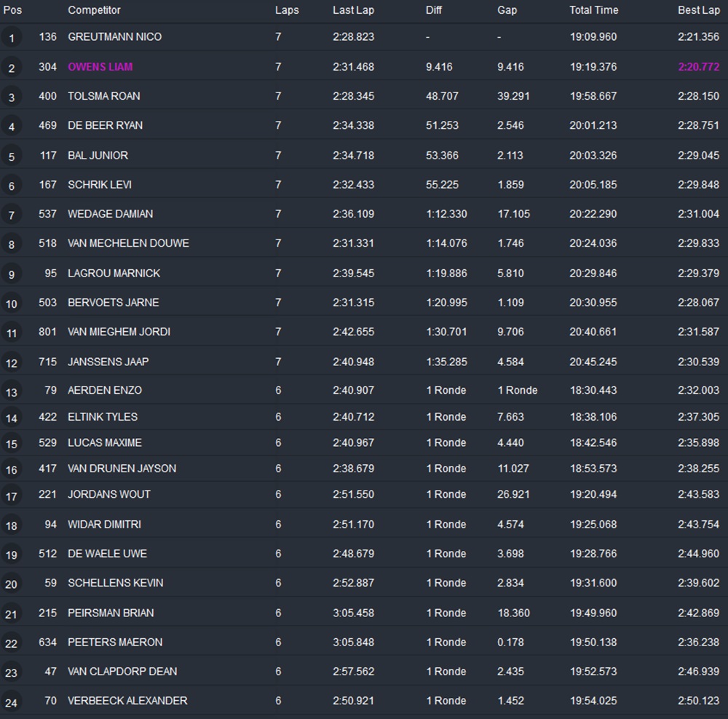Click the Laps column header

287,10
